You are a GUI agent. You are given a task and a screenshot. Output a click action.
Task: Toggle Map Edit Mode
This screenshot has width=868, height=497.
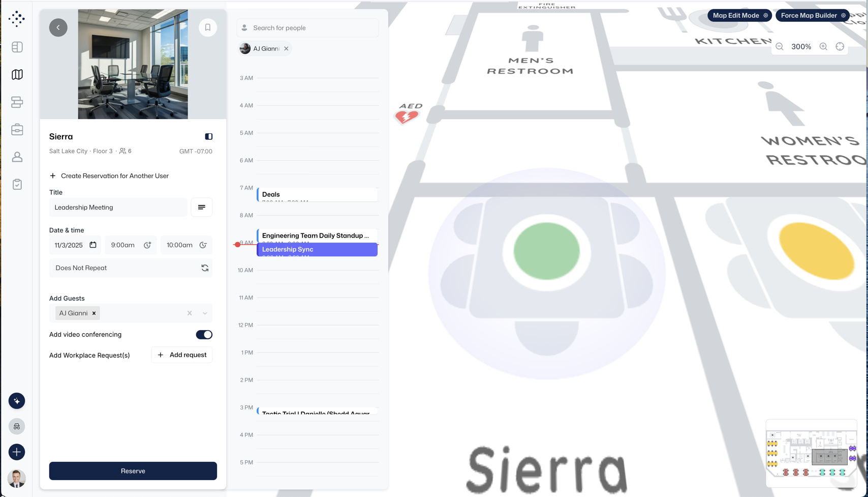tap(740, 15)
